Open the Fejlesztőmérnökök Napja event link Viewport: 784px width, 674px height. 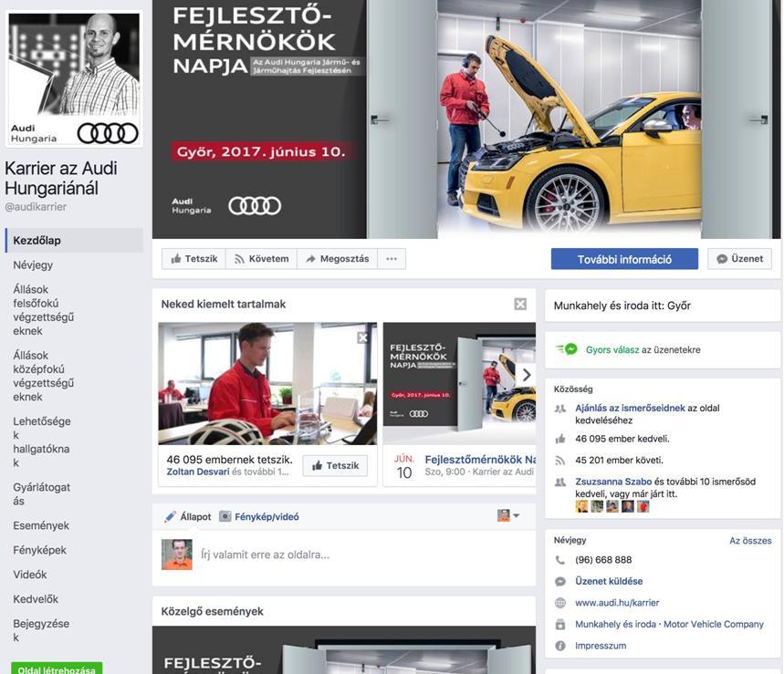coord(480,459)
